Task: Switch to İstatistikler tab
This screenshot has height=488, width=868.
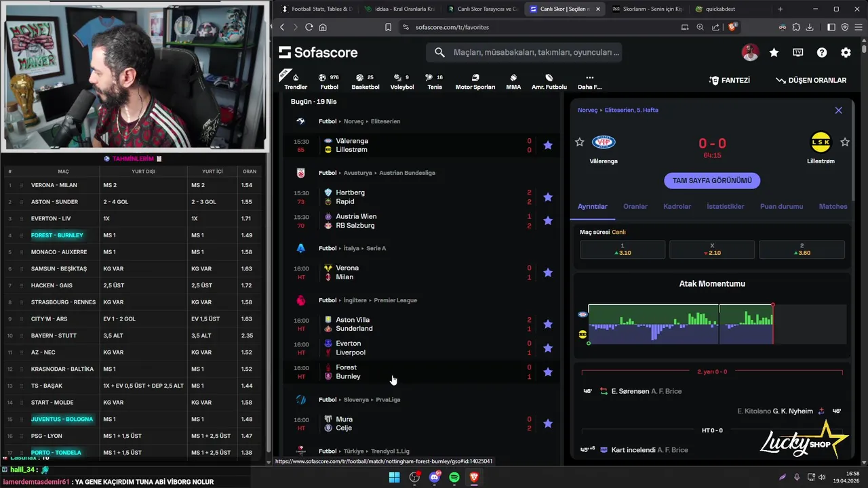Action: click(x=726, y=207)
